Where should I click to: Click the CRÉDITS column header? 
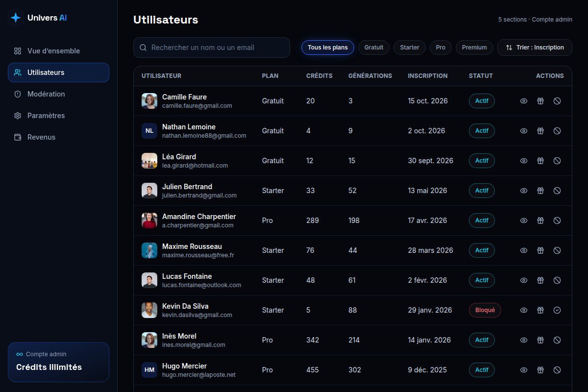[x=319, y=76]
